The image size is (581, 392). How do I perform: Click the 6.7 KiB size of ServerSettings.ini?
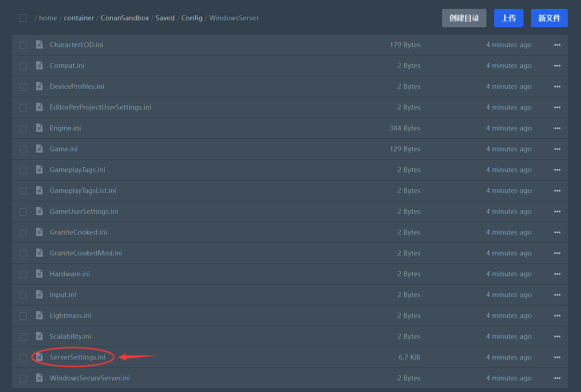(x=410, y=357)
